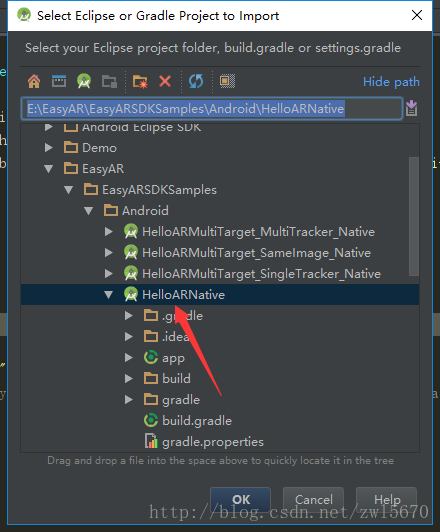Click the build.gradle file icon

click(x=151, y=421)
